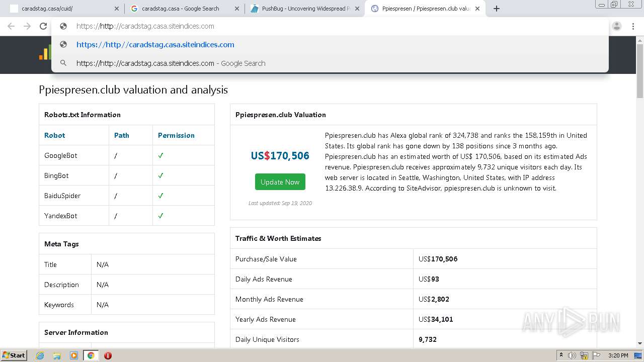Launch Internet Explorer from the taskbar
This screenshot has height=362, width=644.
tap(40, 355)
